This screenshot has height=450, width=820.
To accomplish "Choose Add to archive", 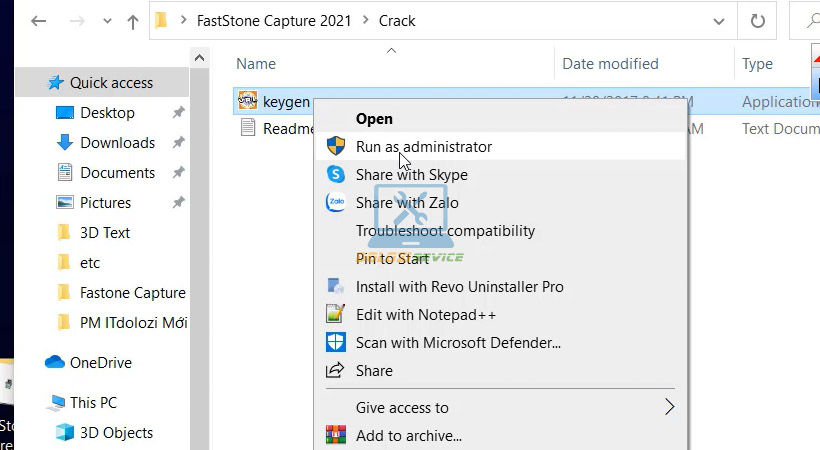I will coord(408,436).
